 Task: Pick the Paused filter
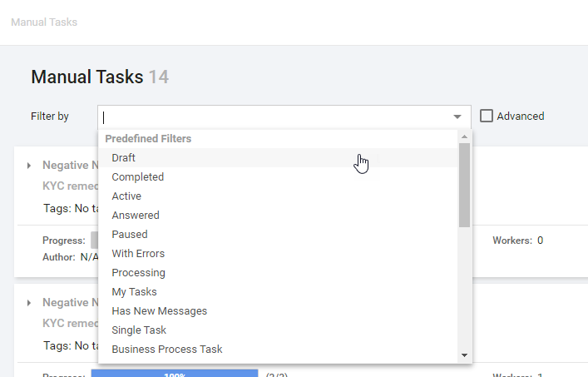[x=278, y=235]
